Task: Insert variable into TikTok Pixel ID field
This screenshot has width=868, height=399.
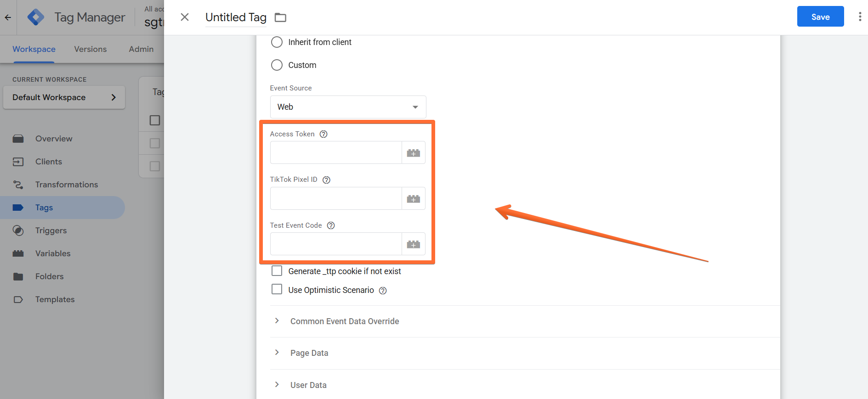Action: point(414,198)
